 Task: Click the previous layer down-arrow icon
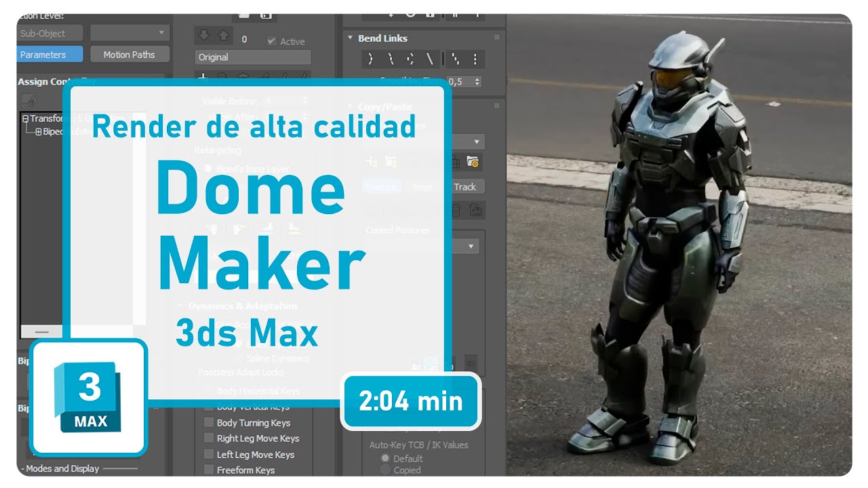pos(203,35)
